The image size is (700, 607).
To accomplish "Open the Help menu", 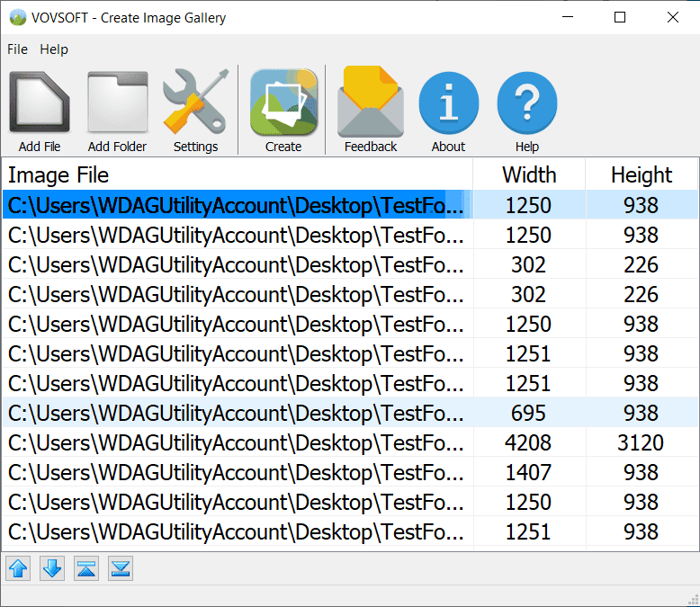I will [x=54, y=49].
